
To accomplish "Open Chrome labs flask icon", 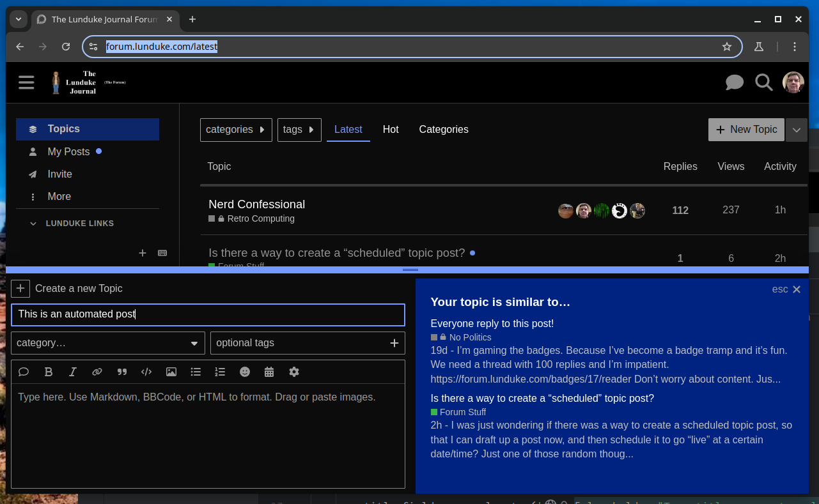I will (759, 47).
